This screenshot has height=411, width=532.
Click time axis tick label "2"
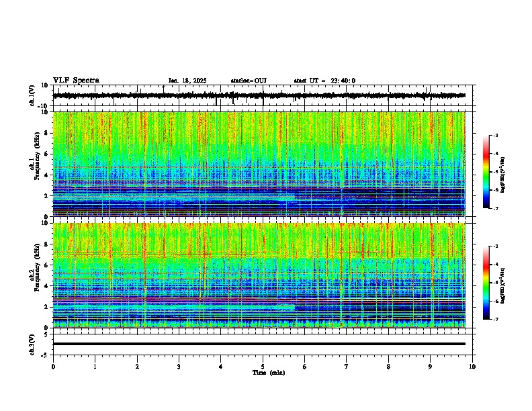point(137,367)
